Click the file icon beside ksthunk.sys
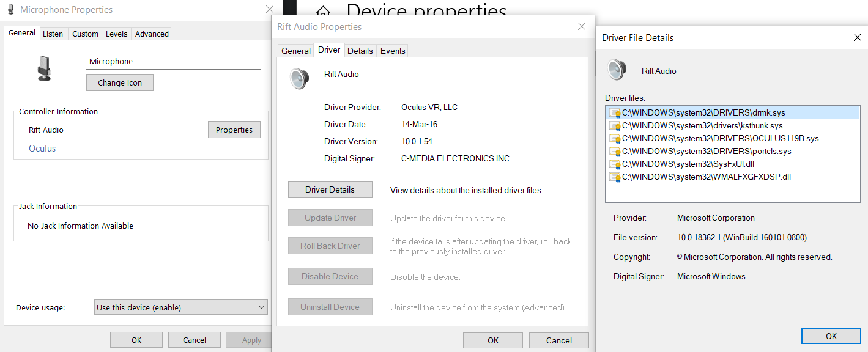This screenshot has width=868, height=352. pos(615,125)
